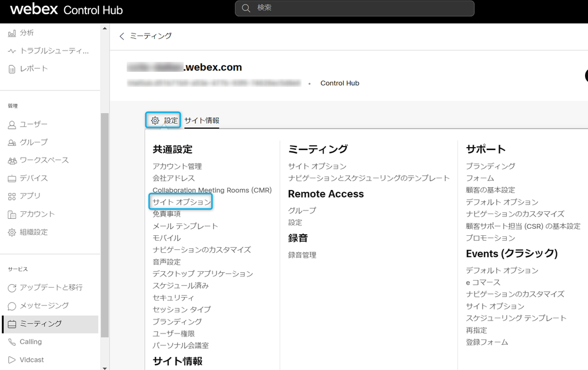
Task: Open the 設定 tab
Action: [x=163, y=121]
